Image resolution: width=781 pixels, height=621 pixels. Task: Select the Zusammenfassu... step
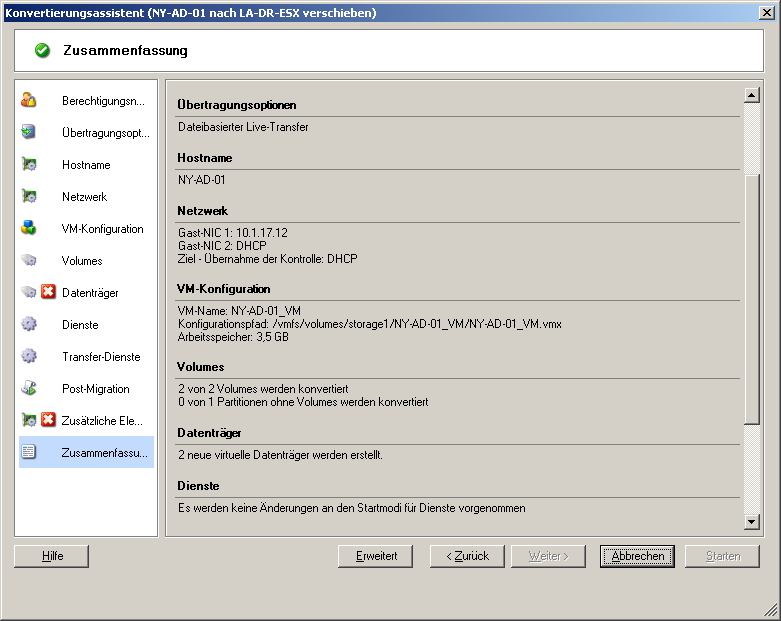click(86, 452)
